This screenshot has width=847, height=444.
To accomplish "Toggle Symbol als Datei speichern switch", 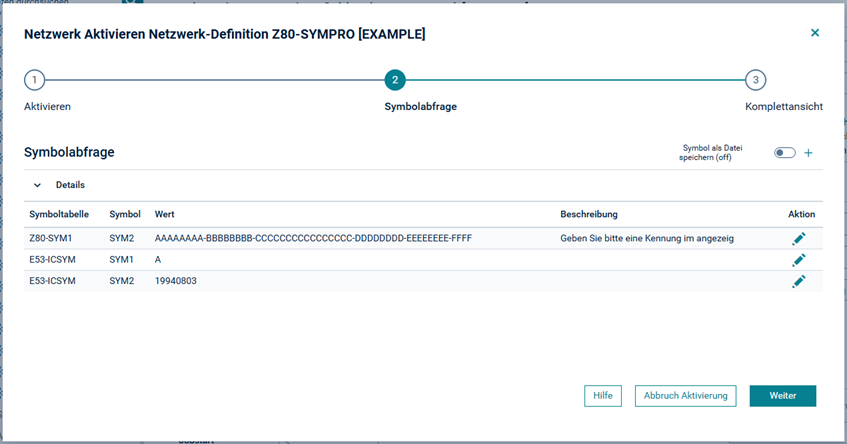I will [x=784, y=153].
